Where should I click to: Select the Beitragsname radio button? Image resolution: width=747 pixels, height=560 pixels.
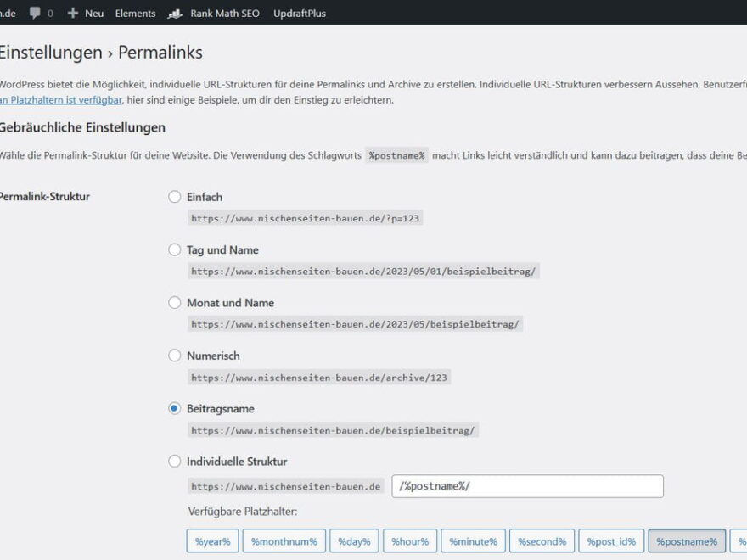[175, 408]
